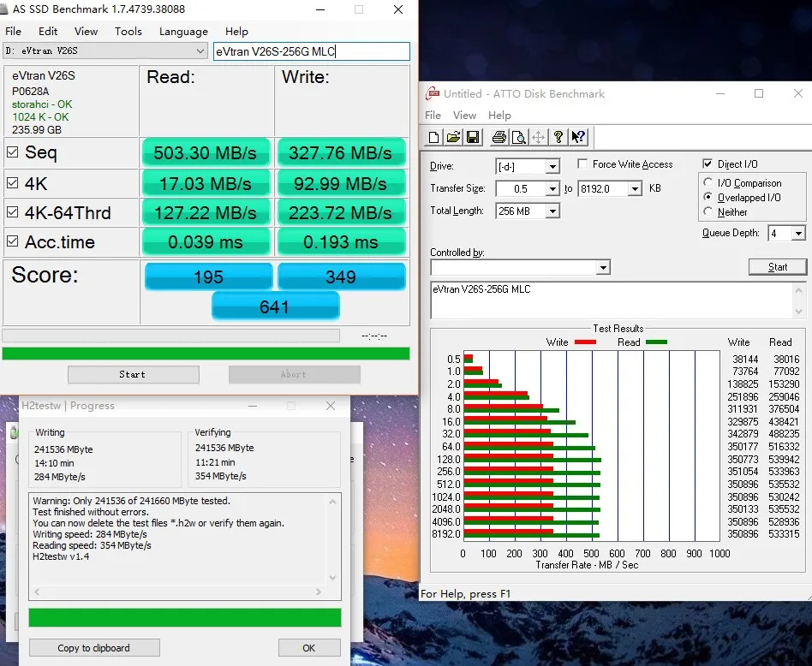Click red Write legend swatch in ATTO
Viewport: 812px width, 666px height.
click(585, 342)
